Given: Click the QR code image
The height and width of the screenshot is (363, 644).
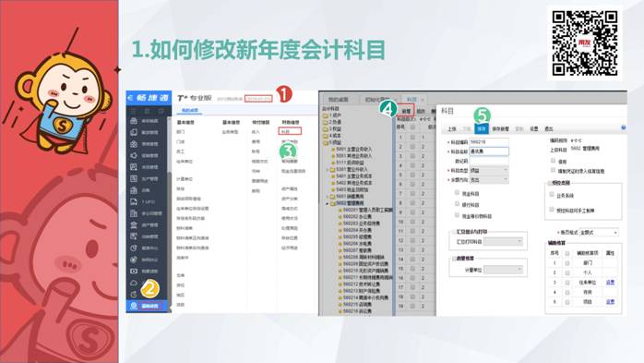Looking at the screenshot, I should tap(584, 43).
